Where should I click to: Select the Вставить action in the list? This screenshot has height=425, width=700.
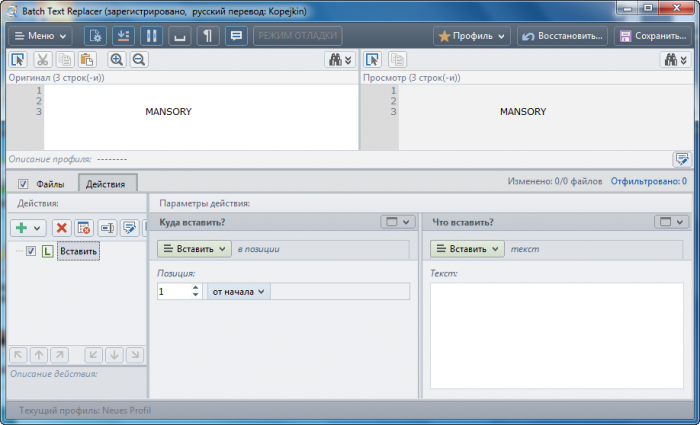[x=79, y=251]
